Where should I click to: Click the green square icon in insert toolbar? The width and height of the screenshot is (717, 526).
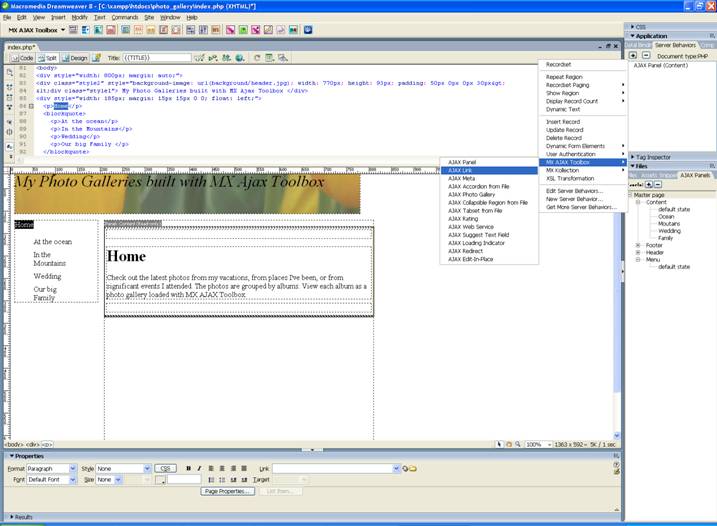pyautogui.click(x=243, y=30)
